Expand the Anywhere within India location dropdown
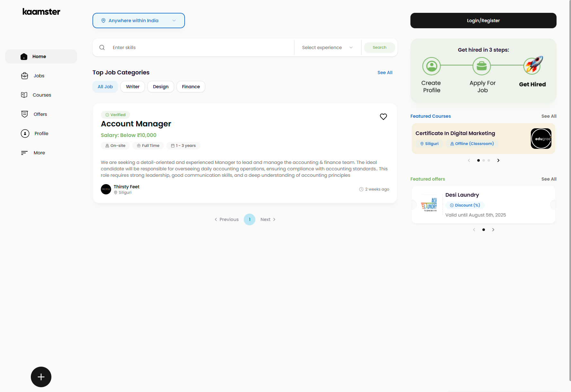The width and height of the screenshot is (571, 392). [x=139, y=21]
